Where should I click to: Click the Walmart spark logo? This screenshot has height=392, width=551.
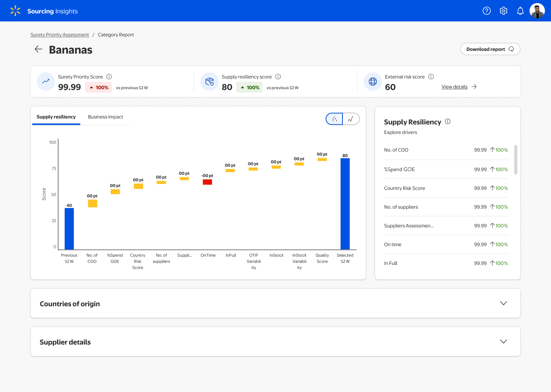15,11
